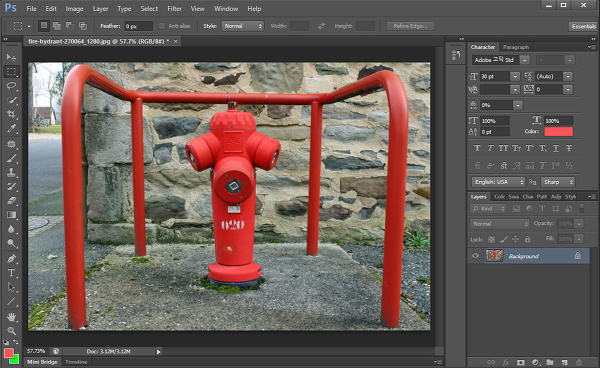Select the Dodge tool

click(x=11, y=243)
